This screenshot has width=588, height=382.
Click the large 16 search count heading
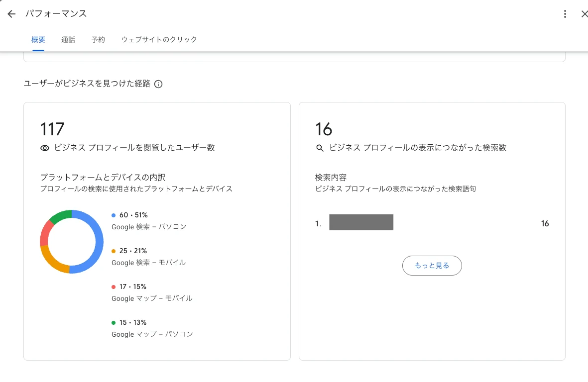pyautogui.click(x=324, y=129)
